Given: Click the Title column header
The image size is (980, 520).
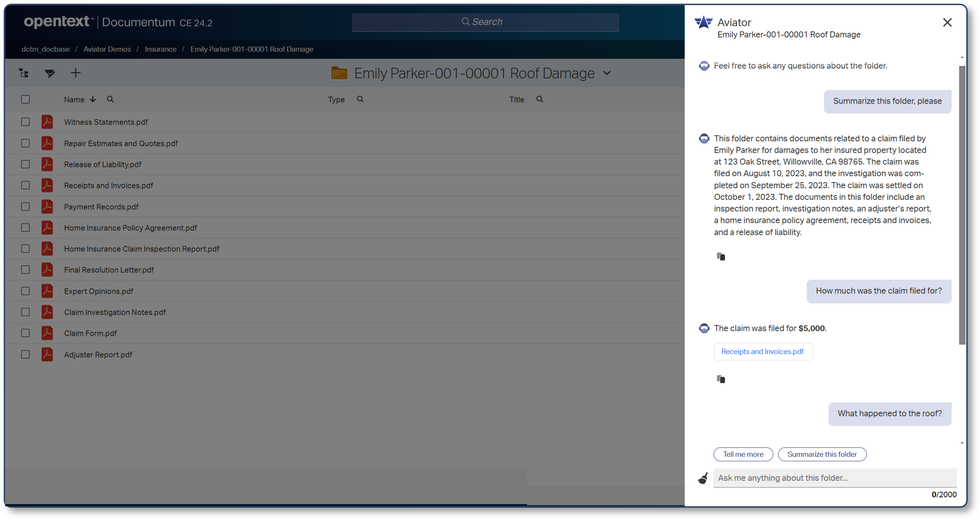Looking at the screenshot, I should tap(516, 100).
